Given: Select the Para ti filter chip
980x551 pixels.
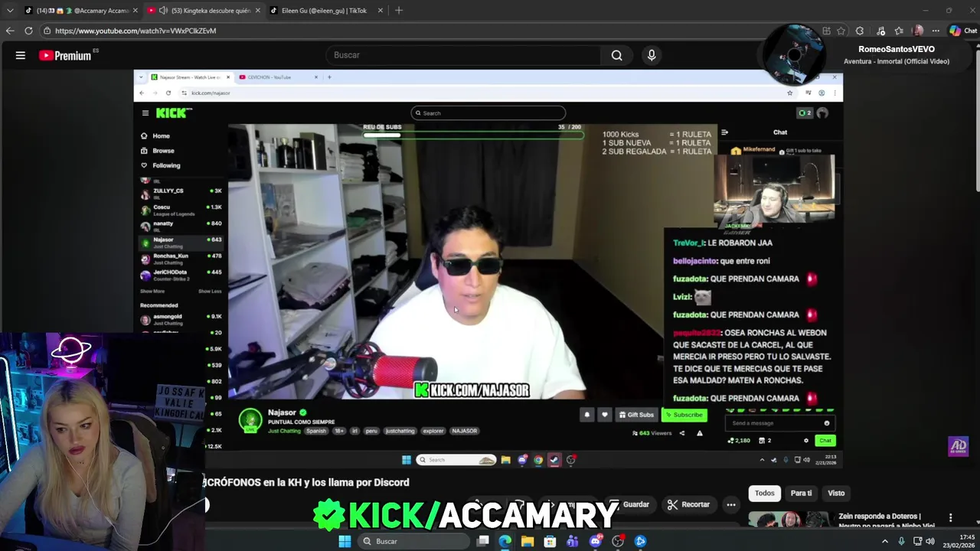Looking at the screenshot, I should click(801, 493).
